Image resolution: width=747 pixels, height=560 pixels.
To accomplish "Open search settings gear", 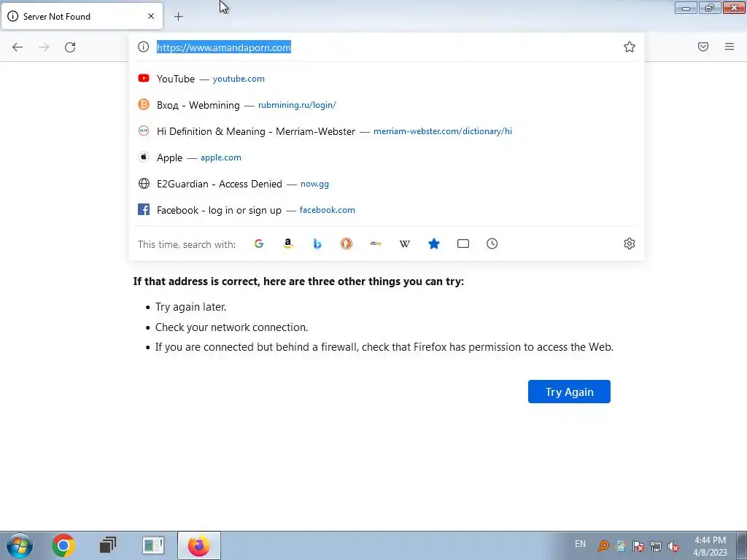I will pos(630,244).
